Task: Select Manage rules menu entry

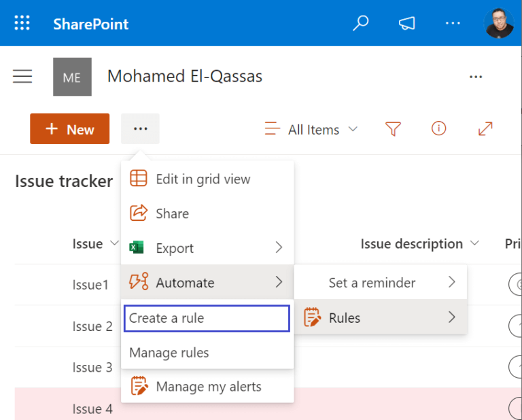Action: (169, 353)
